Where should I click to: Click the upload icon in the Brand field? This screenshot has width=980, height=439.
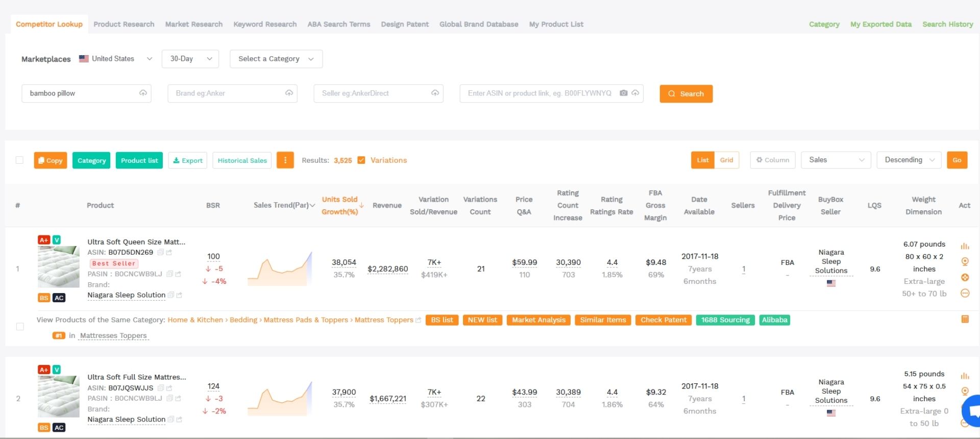pos(289,93)
